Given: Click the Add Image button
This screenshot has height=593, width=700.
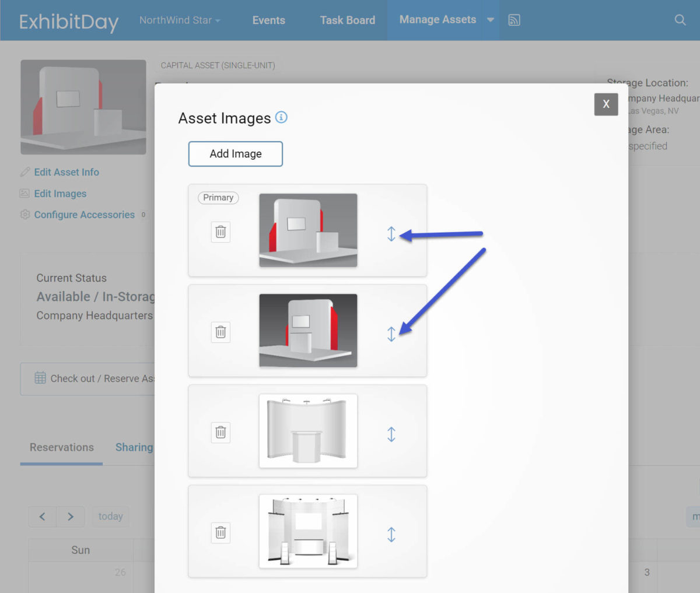Looking at the screenshot, I should pos(235,153).
